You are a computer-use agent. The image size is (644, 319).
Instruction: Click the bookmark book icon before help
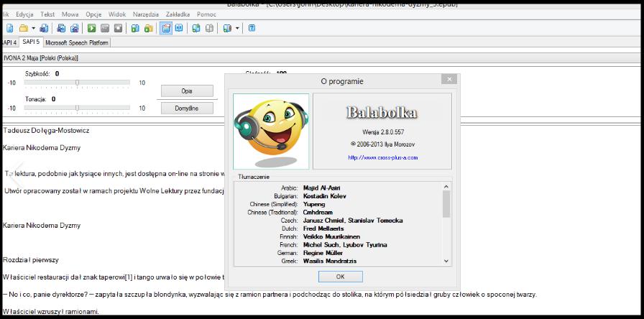pos(227,28)
